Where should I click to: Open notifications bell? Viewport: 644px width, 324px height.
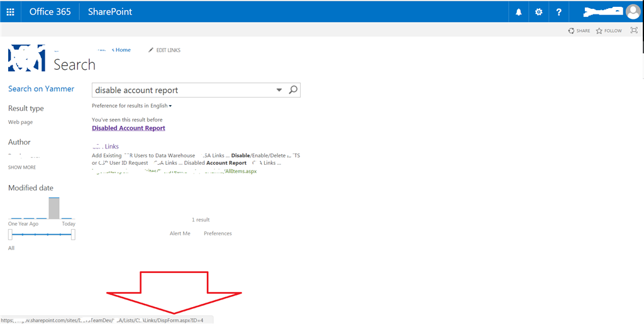point(519,12)
